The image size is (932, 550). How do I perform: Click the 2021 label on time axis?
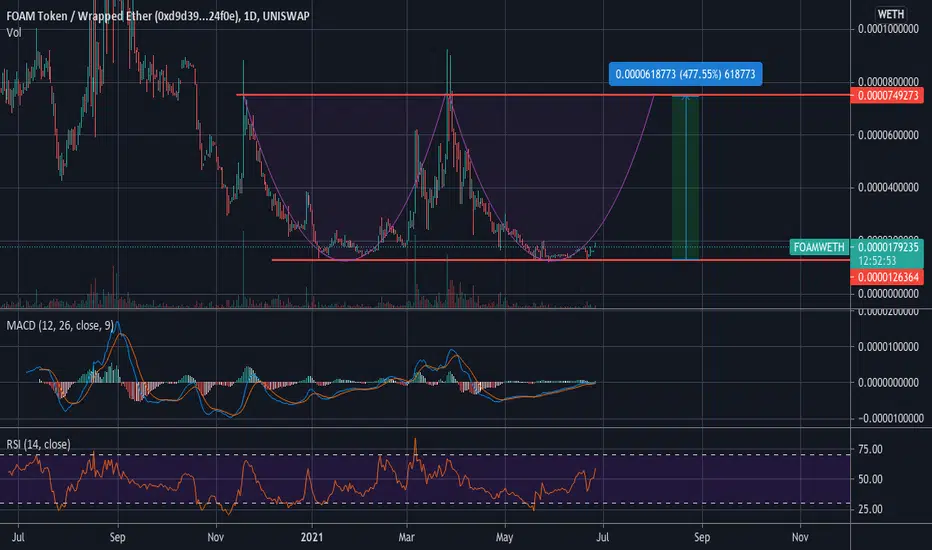tap(311, 537)
